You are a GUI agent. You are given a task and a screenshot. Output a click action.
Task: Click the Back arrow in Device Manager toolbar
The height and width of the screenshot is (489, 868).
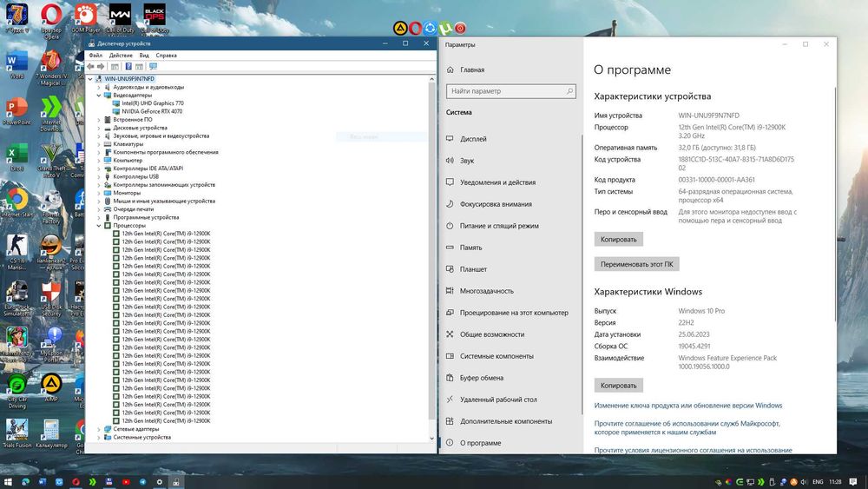pyautogui.click(x=90, y=66)
